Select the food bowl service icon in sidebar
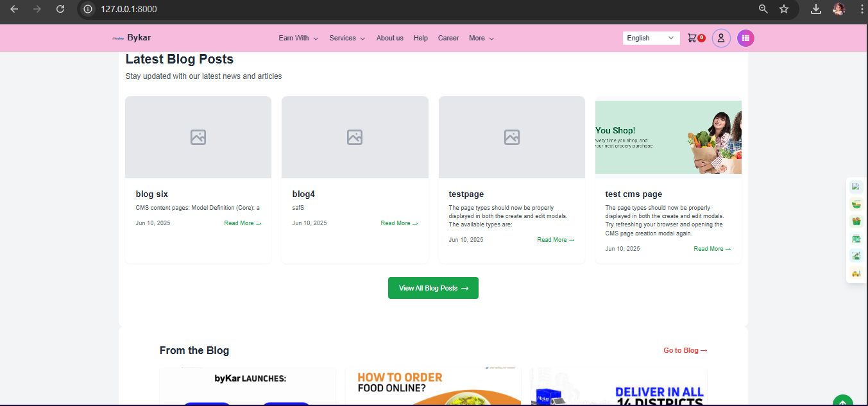The width and height of the screenshot is (868, 406). point(856,203)
